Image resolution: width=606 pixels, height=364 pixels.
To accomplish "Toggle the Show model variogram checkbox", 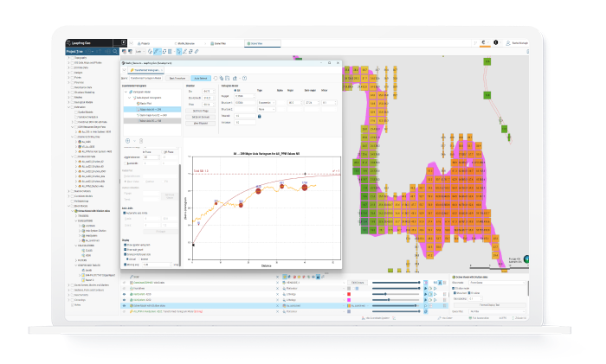I will [125, 245].
